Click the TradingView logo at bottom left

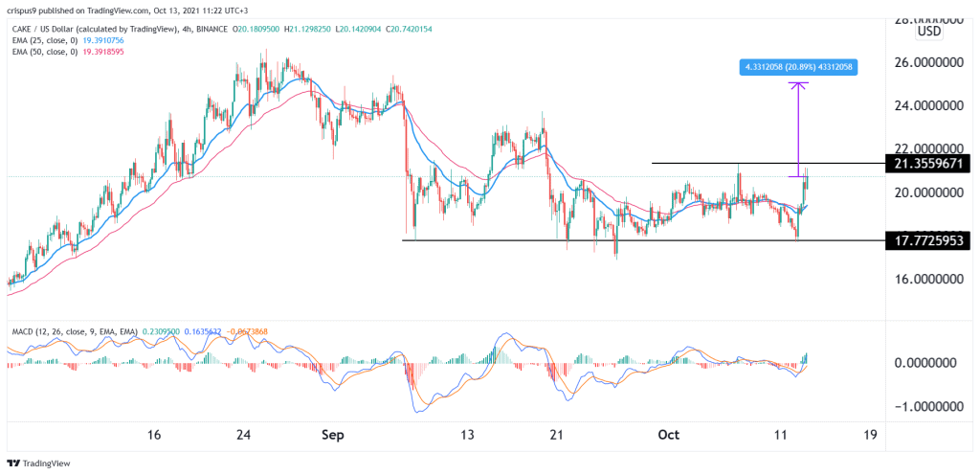38,464
